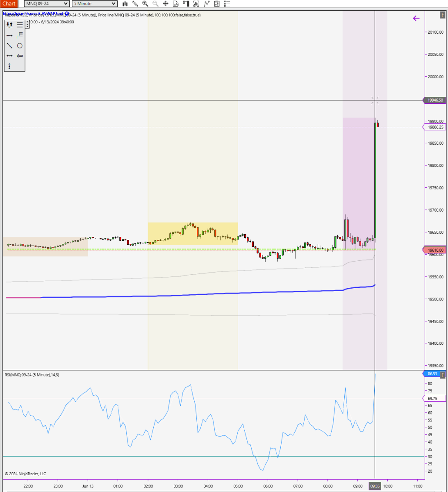Select the ray line drawing tool
This screenshot has width=448, height=492.
coord(9,36)
